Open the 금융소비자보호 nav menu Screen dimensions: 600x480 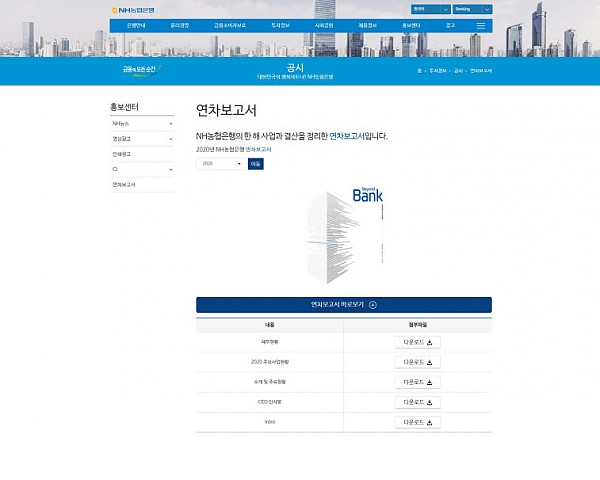click(230, 26)
